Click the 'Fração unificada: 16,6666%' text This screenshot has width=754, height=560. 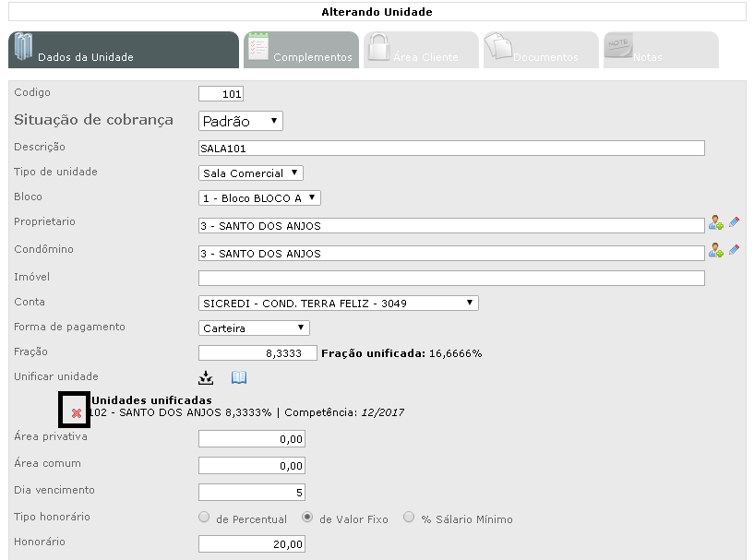[401, 353]
